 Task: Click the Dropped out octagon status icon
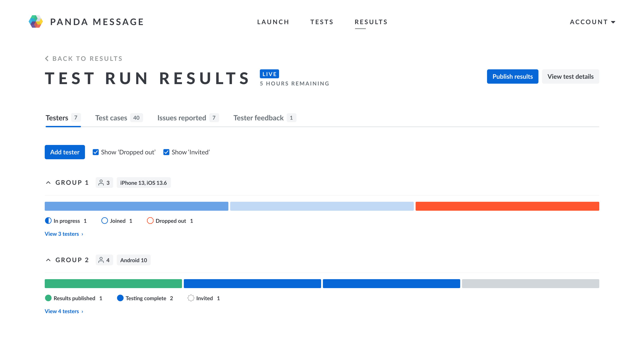click(150, 221)
